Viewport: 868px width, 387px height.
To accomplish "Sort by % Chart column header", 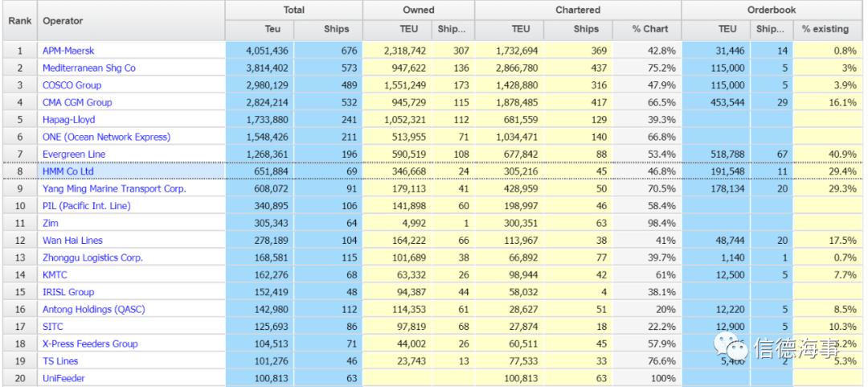I will pyautogui.click(x=647, y=30).
